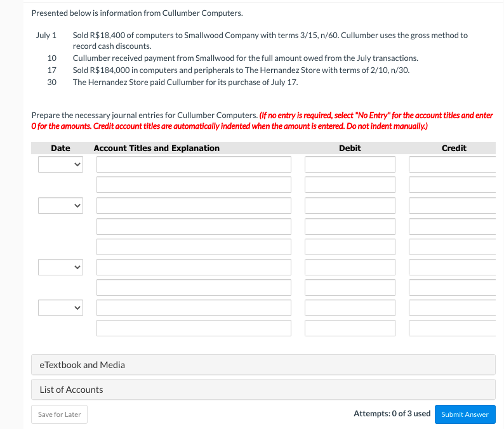Click the seventh row Credit amount field
The width and height of the screenshot is (504, 429).
tap(452, 287)
